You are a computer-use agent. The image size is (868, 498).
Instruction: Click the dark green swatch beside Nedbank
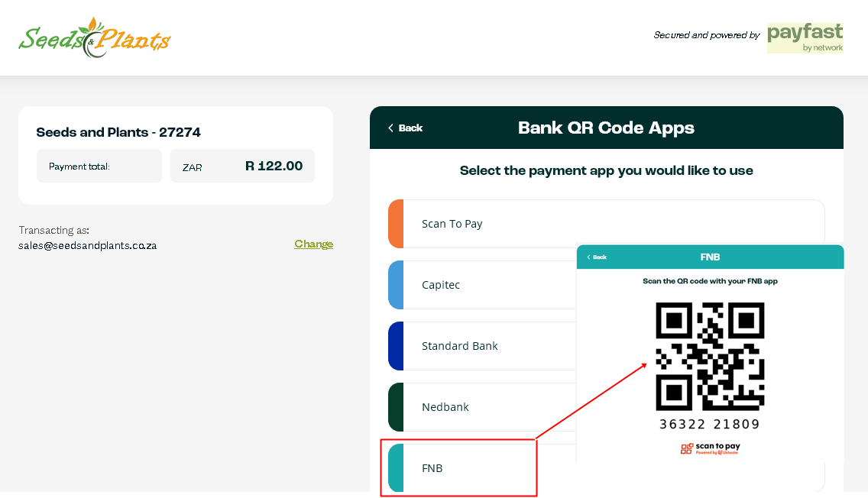coord(396,407)
